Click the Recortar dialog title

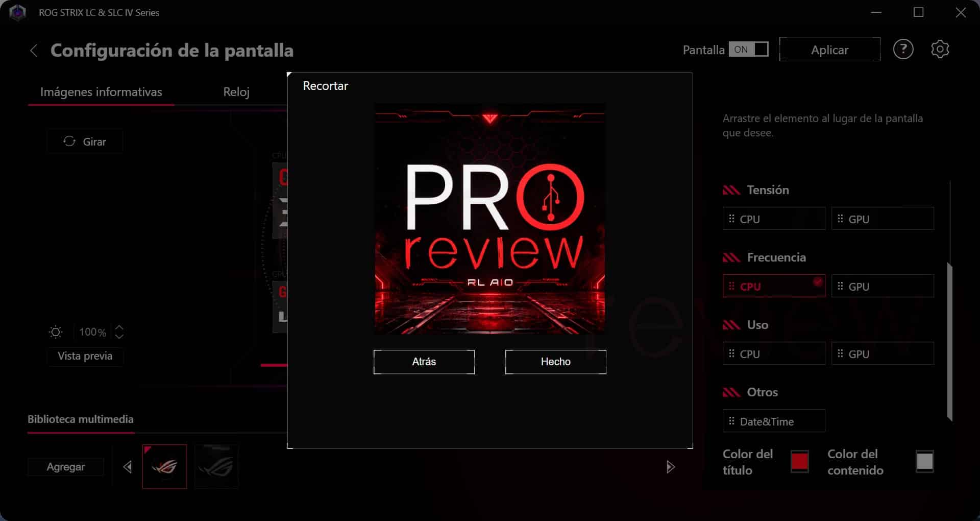325,86
